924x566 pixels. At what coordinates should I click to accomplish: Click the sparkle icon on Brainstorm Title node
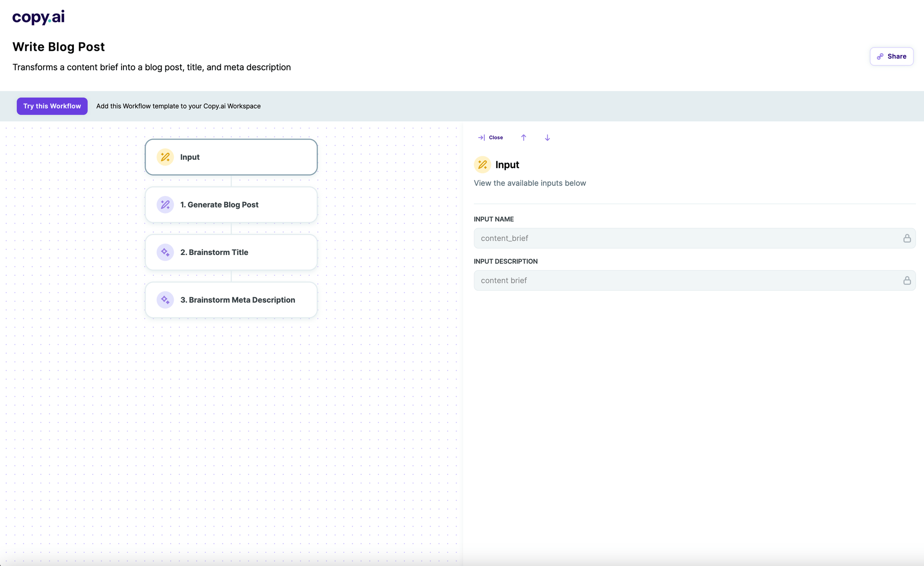click(165, 252)
